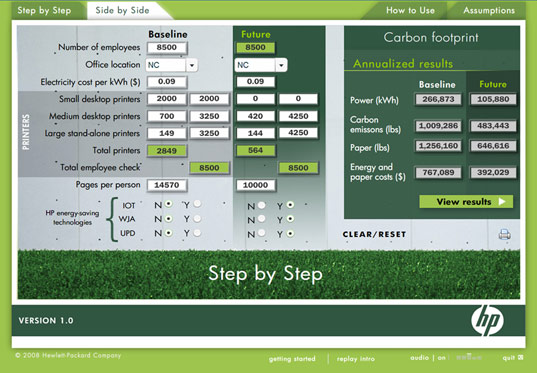Click Future large stand-alone printers field 144

[x=255, y=133]
